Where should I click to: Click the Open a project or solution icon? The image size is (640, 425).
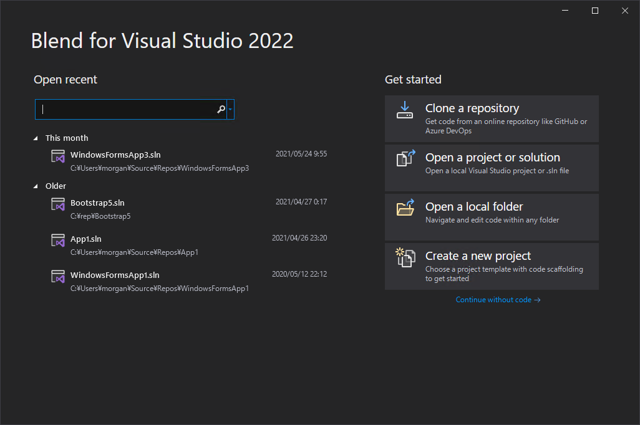[405, 159]
